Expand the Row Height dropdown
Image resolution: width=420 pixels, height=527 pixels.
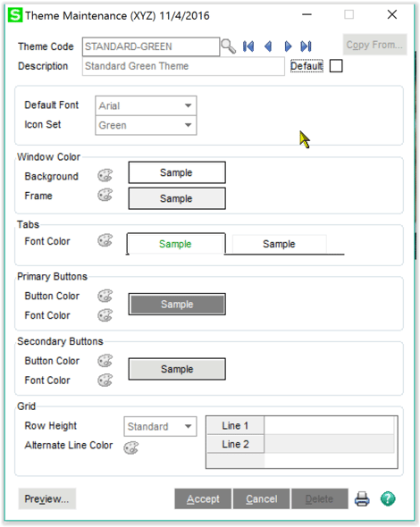click(x=188, y=426)
